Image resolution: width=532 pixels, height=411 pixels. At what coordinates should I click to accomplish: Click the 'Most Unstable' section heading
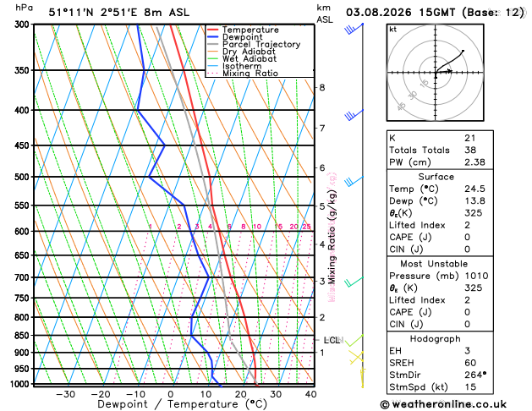(x=434, y=264)
